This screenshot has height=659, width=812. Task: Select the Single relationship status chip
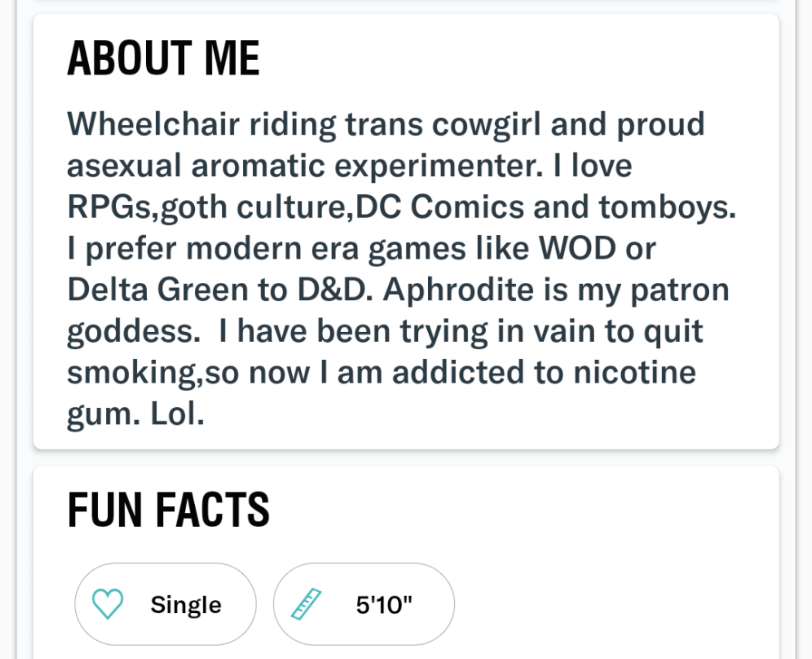click(x=165, y=604)
